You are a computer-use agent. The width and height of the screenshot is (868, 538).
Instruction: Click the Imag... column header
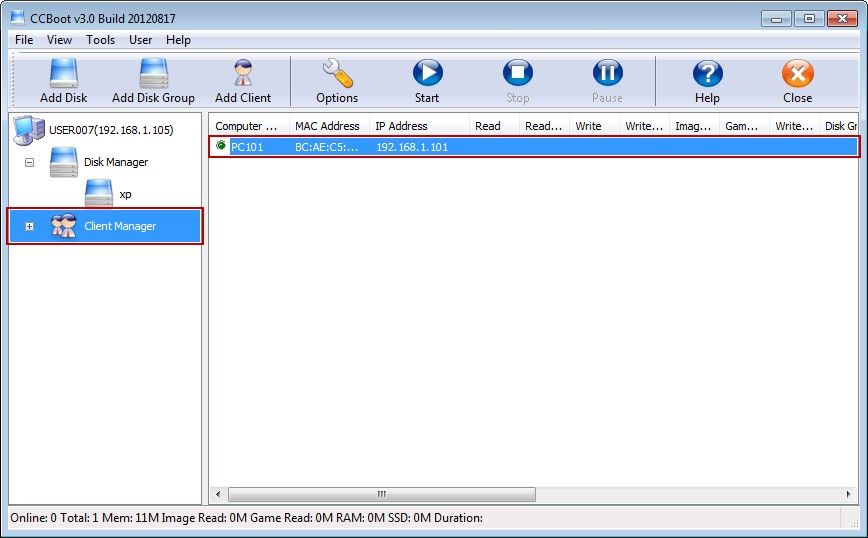pos(694,126)
